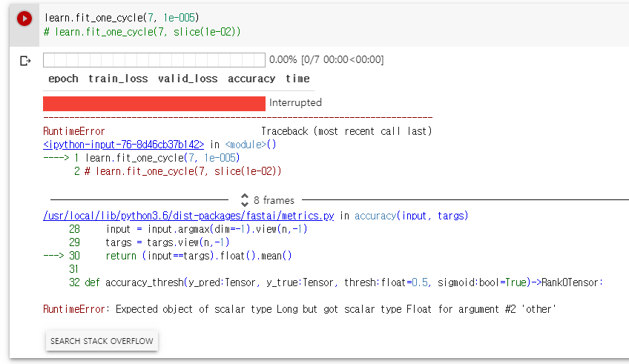This screenshot has height=364, width=629.
Task: Click the red Interrupted progress bar
Action: (x=154, y=103)
